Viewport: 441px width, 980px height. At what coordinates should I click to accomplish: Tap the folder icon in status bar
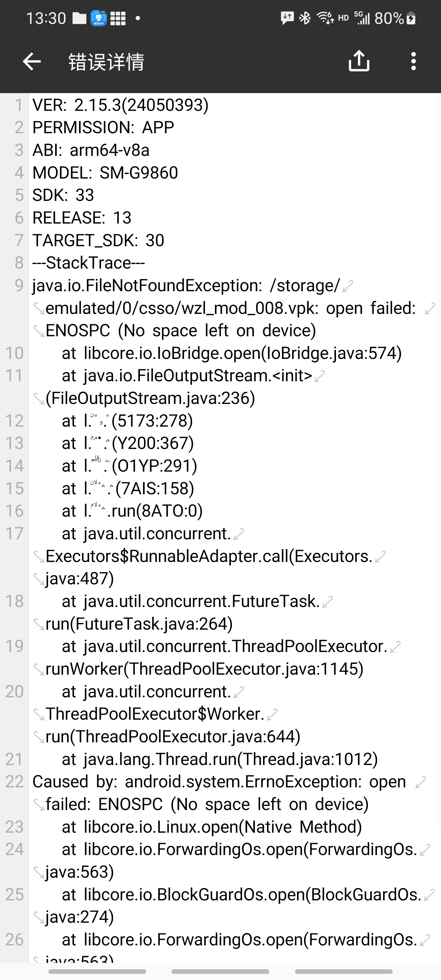coord(79,18)
